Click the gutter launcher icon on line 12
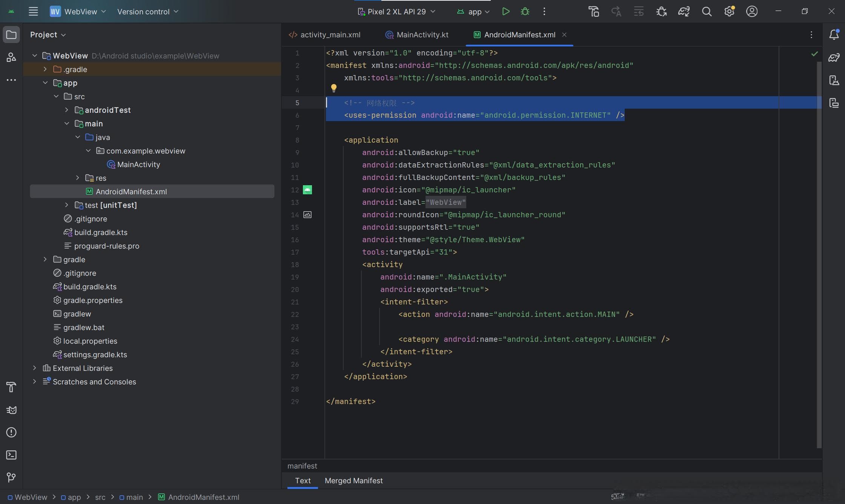Viewport: 845px width, 504px height. click(307, 190)
